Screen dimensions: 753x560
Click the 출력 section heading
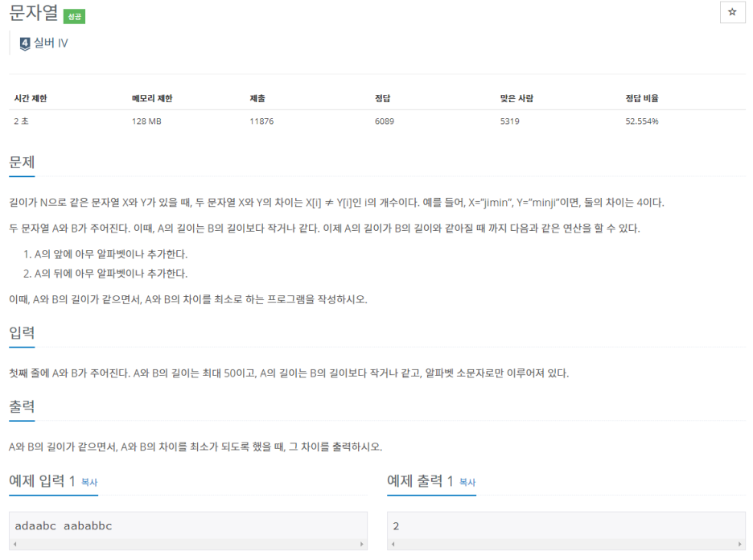point(22,406)
